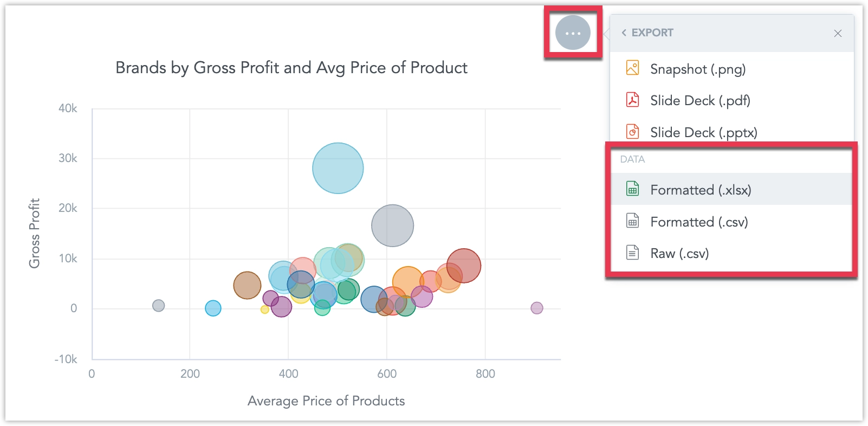Click the three-dots options menu button

[573, 33]
